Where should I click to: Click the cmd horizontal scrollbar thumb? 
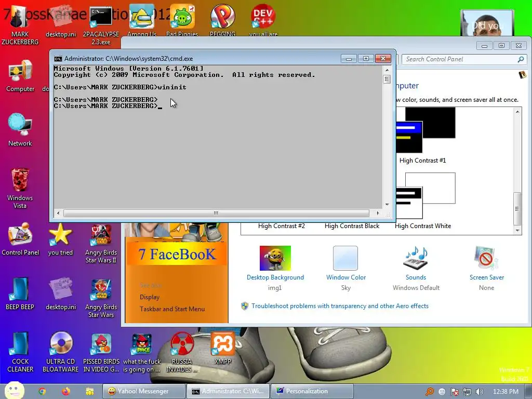point(216,213)
